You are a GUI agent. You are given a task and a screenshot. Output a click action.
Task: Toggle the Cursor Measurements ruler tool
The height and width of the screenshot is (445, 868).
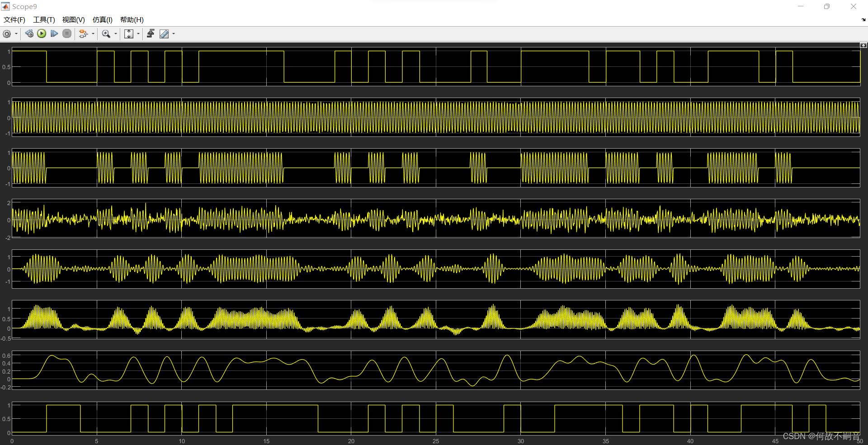[x=164, y=34]
